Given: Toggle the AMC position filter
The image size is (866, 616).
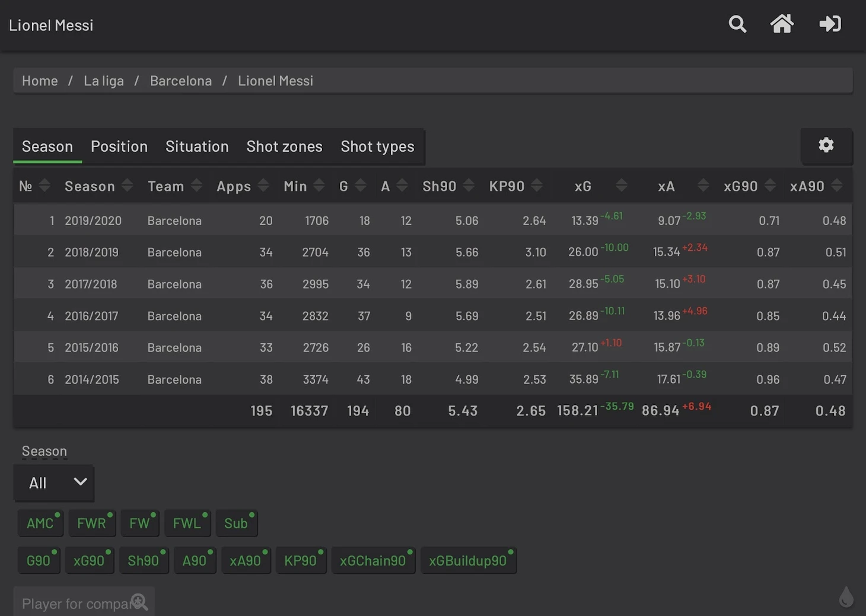Looking at the screenshot, I should click(40, 523).
